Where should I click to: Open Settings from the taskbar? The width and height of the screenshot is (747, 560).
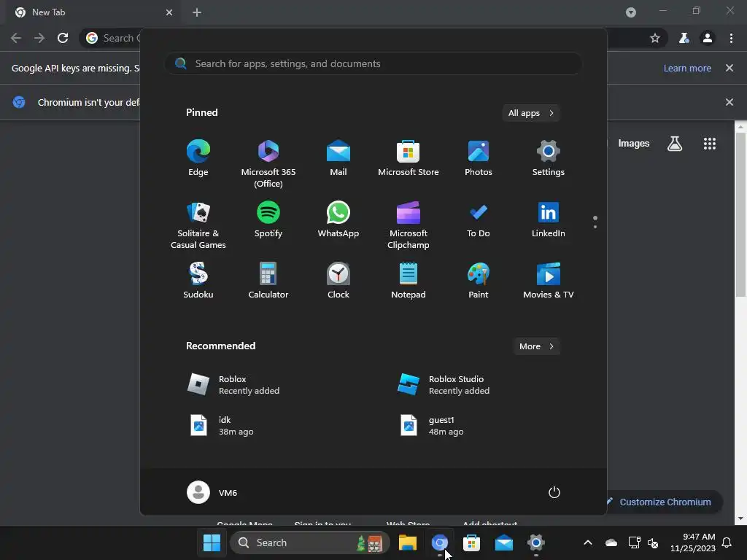click(x=536, y=542)
